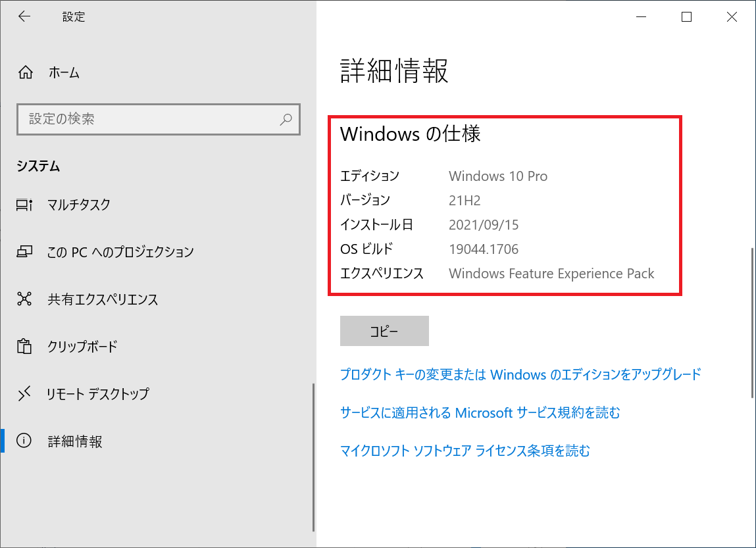Go back with the arrow icon
This screenshot has width=756, height=548.
24,16
